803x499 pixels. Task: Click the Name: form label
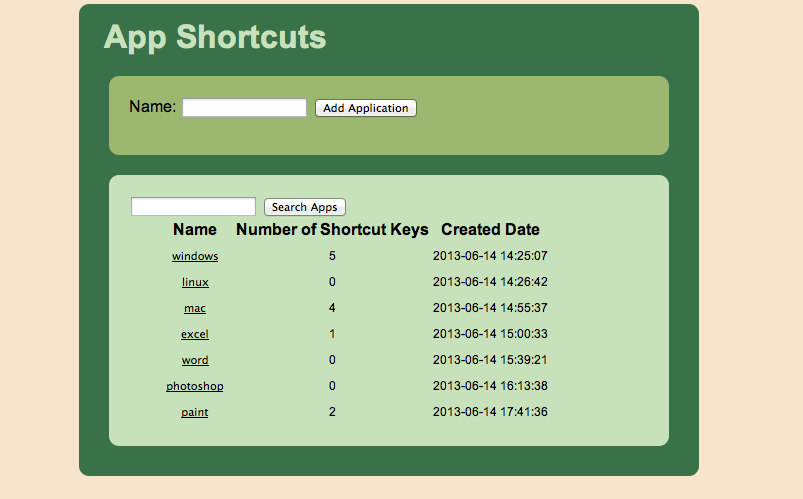point(153,107)
